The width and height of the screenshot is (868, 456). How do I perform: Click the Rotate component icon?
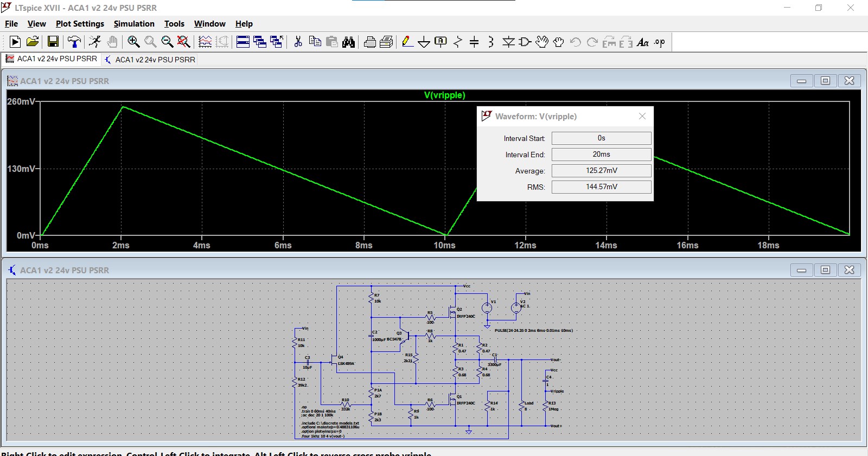point(609,42)
